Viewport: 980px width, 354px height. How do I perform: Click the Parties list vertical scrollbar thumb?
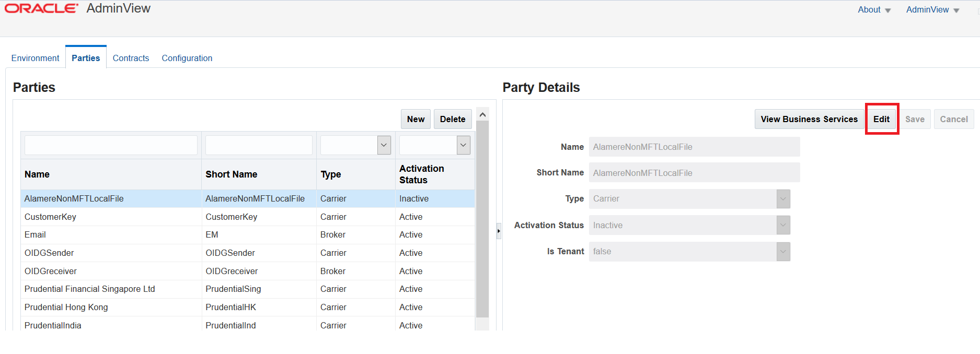tap(482, 219)
